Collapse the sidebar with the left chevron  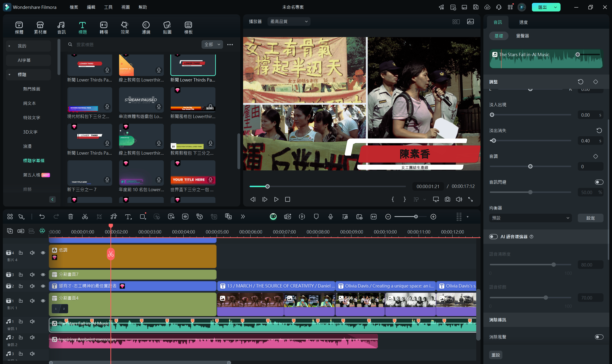[x=52, y=199]
